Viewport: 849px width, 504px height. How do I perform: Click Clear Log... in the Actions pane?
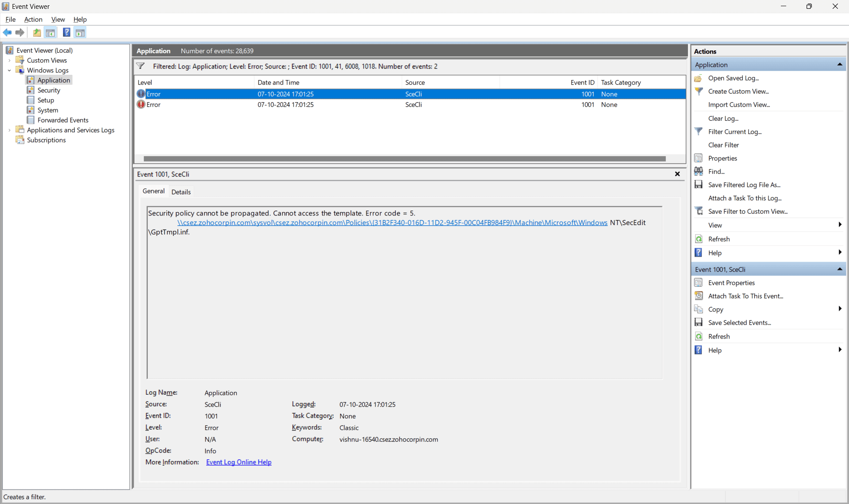tap(723, 118)
